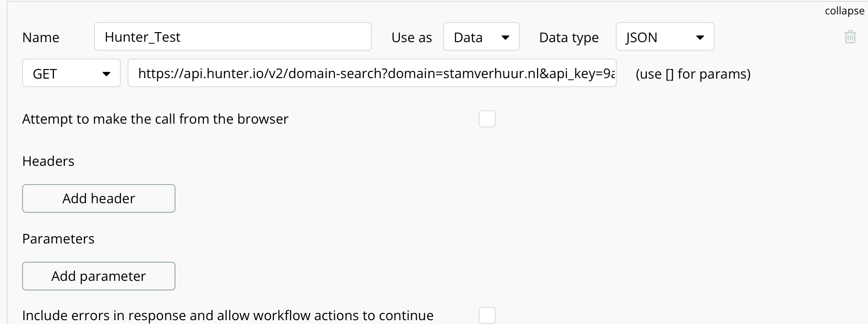Viewport: 868px width, 324px height.
Task: Click the Add parameter button
Action: (x=98, y=276)
